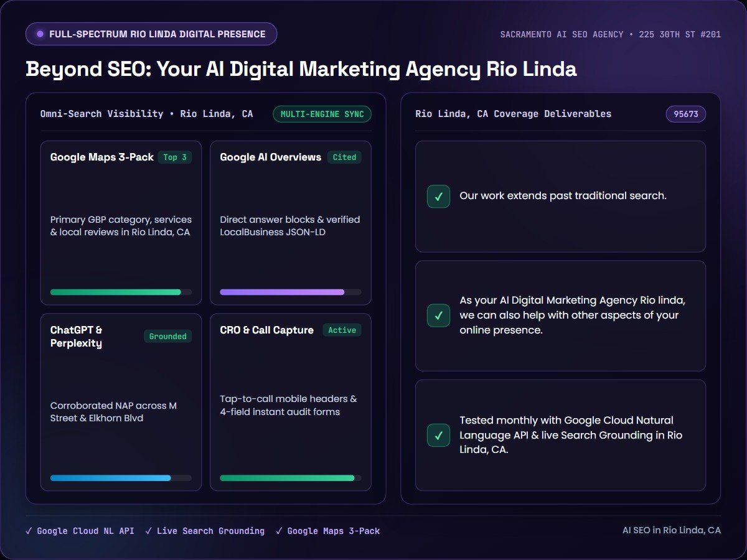
Task: Click the Google Maps 3-Pack green progress bar
Action: [x=121, y=292]
